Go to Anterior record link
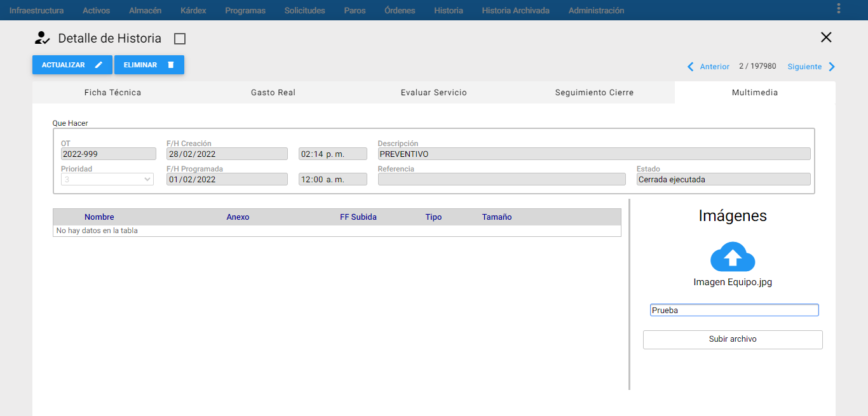 [x=714, y=67]
